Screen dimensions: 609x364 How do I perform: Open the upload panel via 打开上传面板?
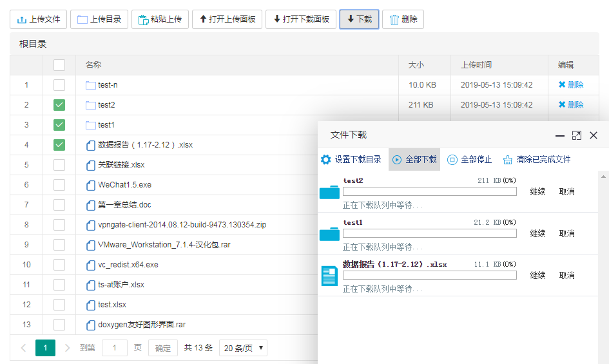pos(227,19)
